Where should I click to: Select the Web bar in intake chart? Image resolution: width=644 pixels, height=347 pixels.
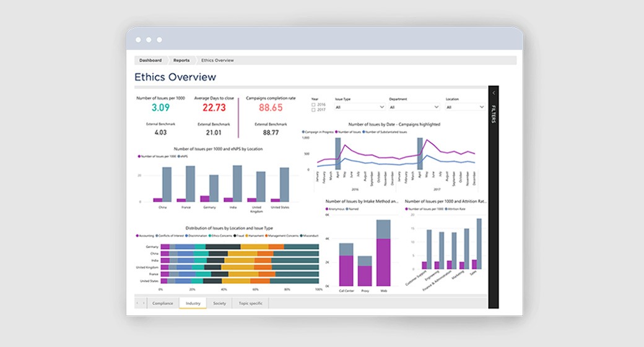pos(383,253)
